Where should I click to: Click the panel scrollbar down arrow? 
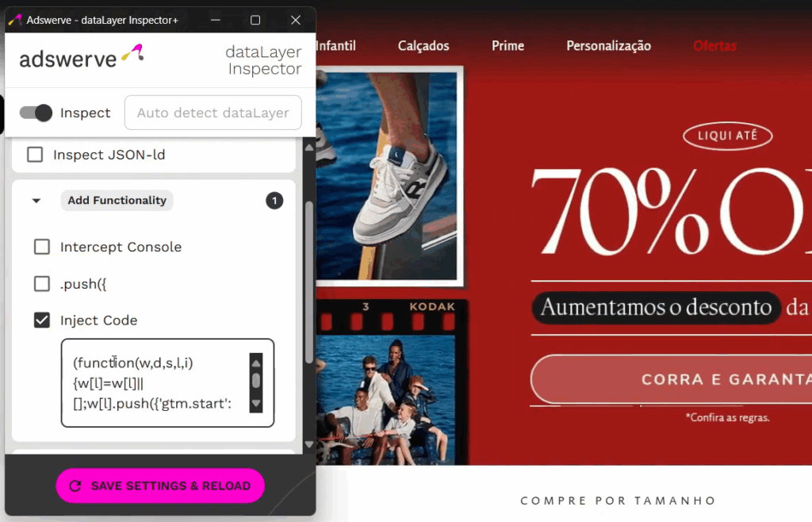click(309, 444)
